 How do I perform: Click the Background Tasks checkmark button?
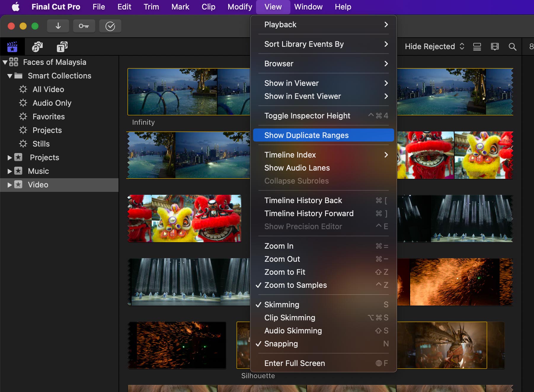coord(110,26)
